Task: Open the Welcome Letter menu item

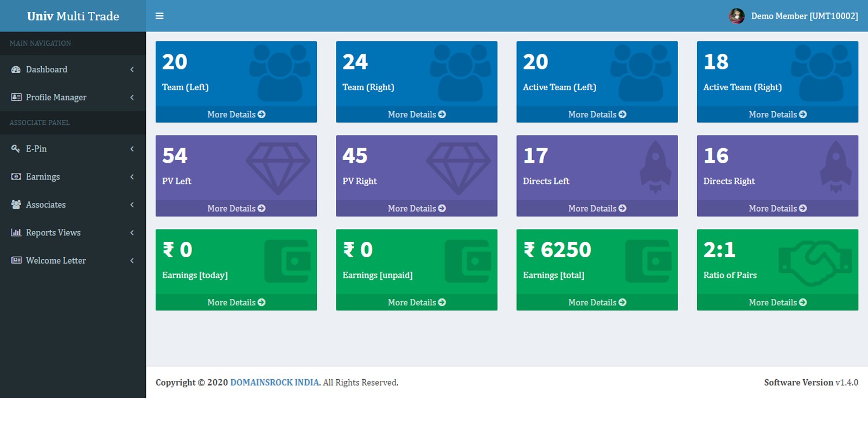Action: pyautogui.click(x=73, y=260)
